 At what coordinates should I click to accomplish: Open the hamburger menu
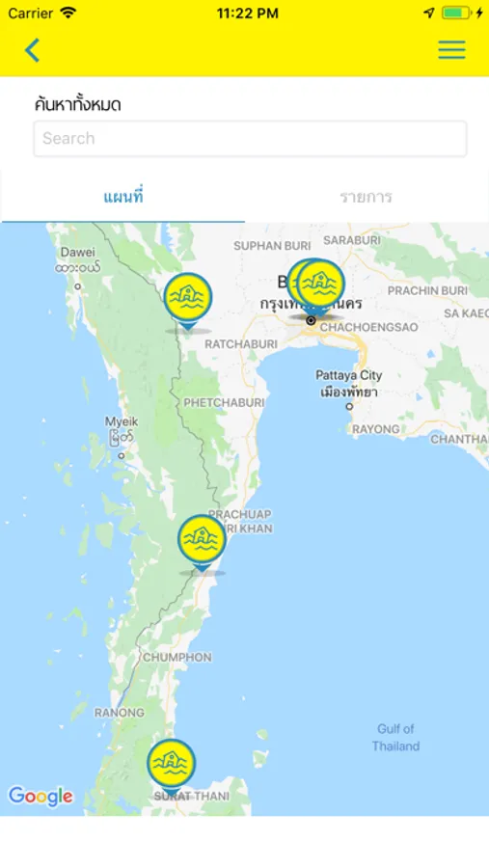[x=452, y=50]
